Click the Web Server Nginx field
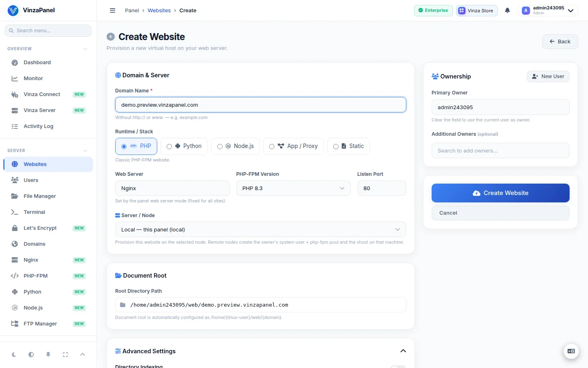The height and width of the screenshot is (368, 588). click(172, 188)
